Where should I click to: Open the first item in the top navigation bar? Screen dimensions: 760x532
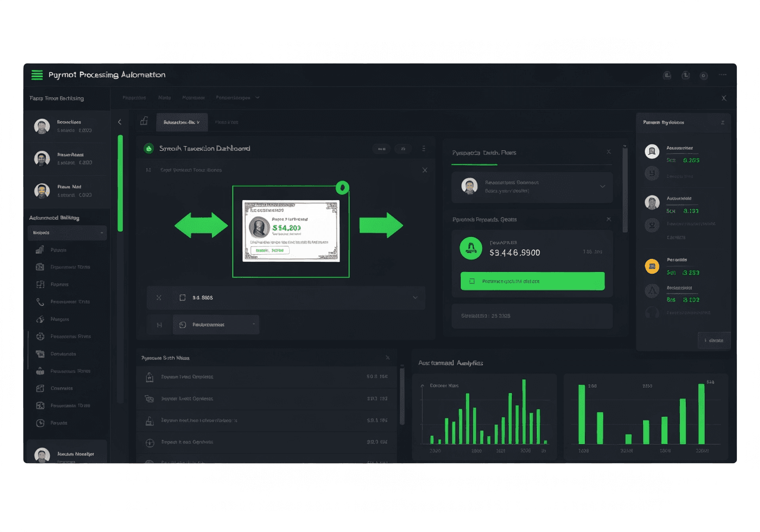[134, 97]
